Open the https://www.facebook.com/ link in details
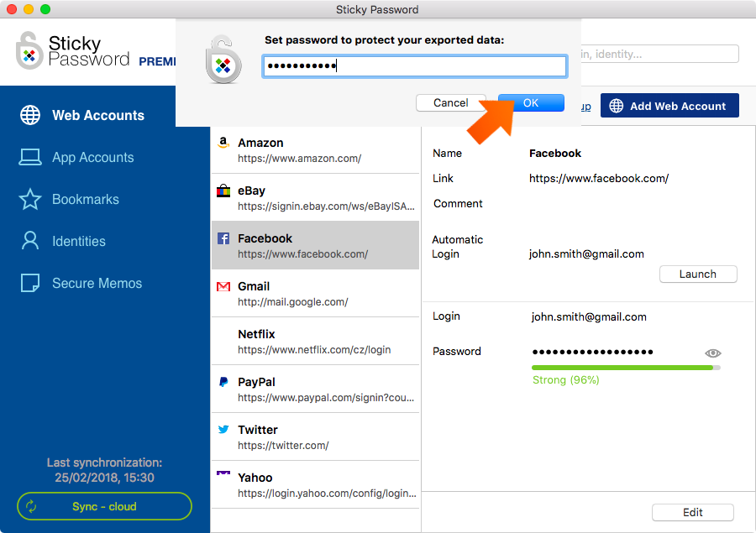This screenshot has height=533, width=756. coord(599,178)
